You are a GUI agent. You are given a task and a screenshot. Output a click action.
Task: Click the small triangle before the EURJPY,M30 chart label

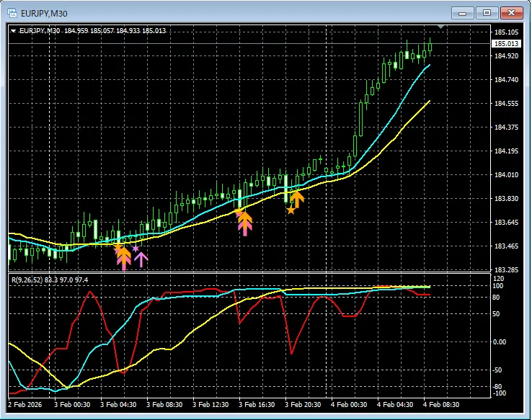13,31
